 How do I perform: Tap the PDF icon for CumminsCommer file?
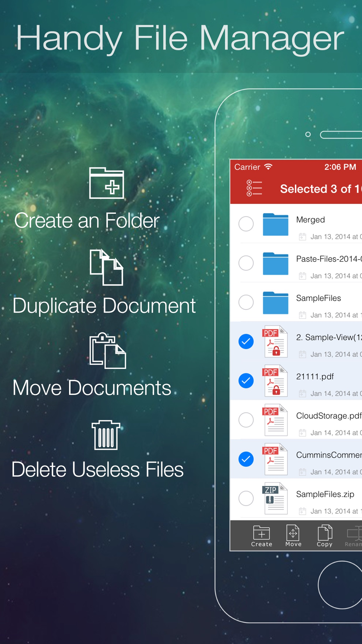tap(275, 459)
